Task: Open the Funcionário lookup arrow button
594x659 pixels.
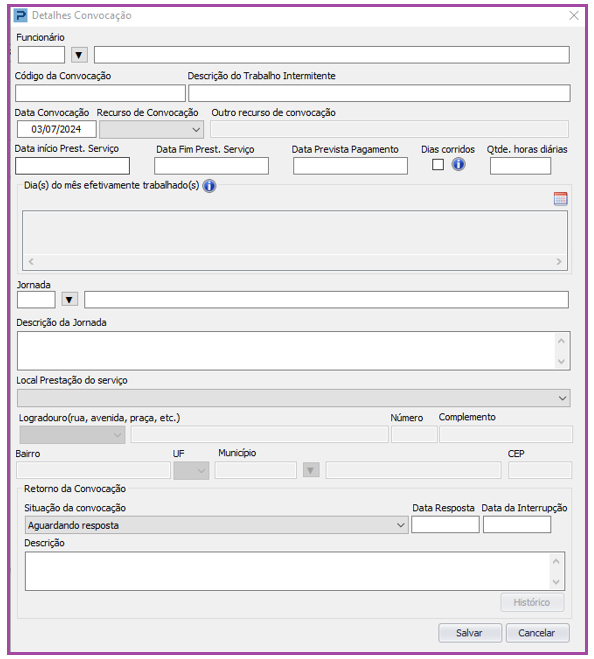Action: coord(79,55)
